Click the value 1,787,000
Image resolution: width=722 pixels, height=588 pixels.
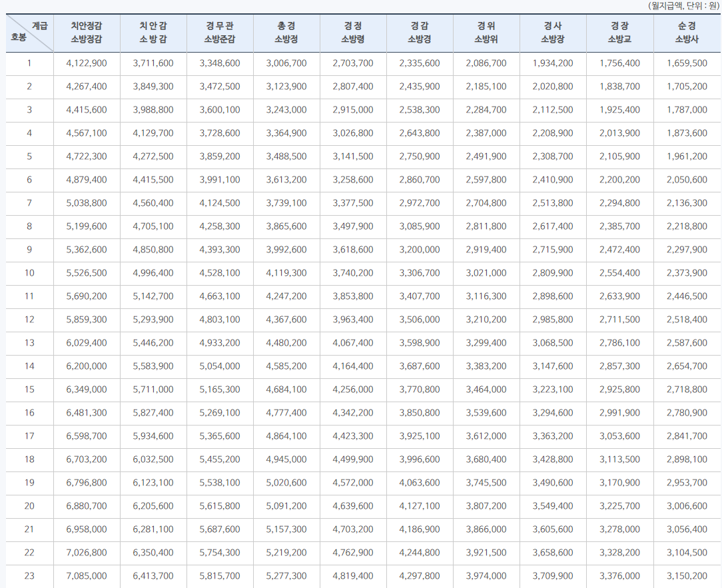point(687,110)
